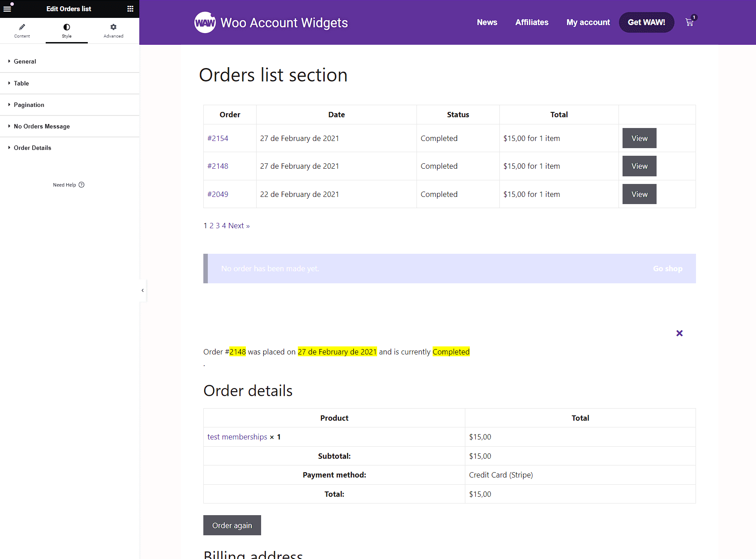Click the Subtotal: row label
Viewport: 756px width, 559px height.
tap(334, 456)
